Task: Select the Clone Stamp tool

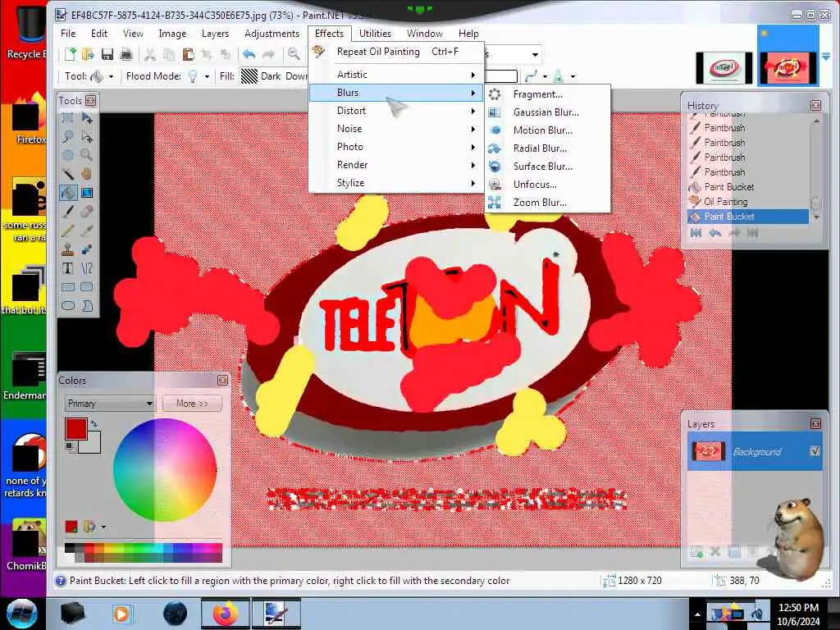Action: (68, 249)
